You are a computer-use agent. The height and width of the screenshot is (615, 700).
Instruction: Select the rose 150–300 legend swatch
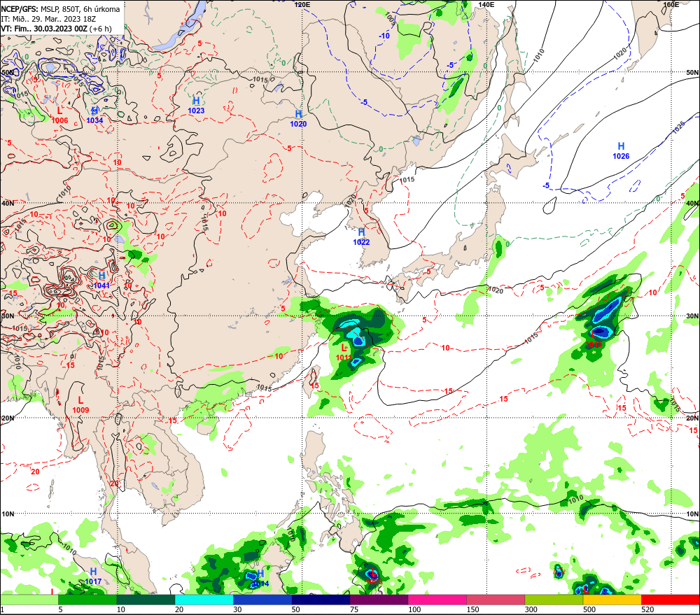click(x=496, y=600)
